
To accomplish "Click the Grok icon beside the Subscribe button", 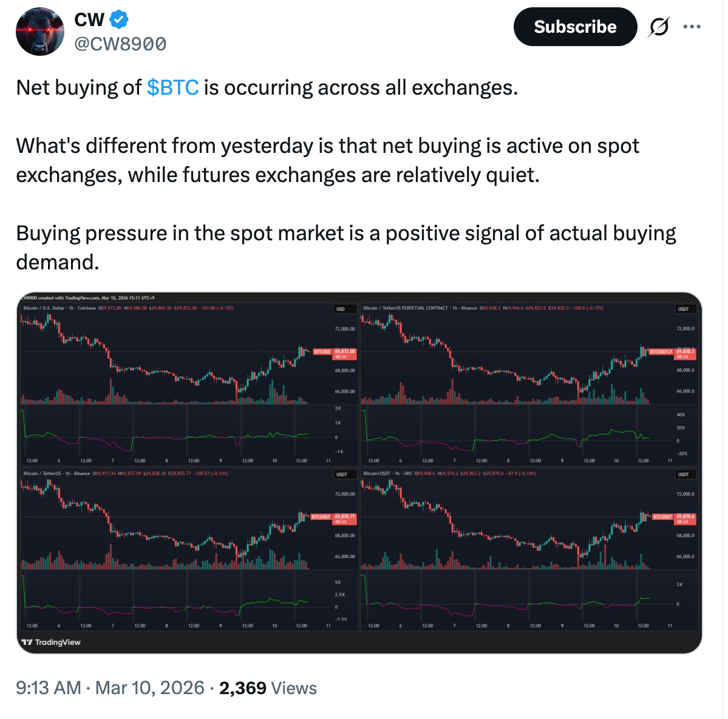I will tap(661, 26).
